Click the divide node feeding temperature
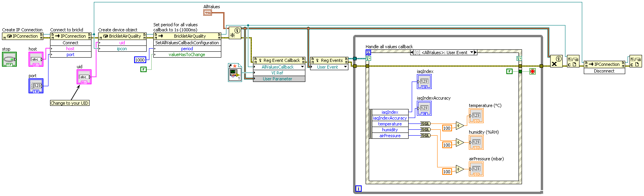Viewport: 644px width, 196px height. pos(460,126)
